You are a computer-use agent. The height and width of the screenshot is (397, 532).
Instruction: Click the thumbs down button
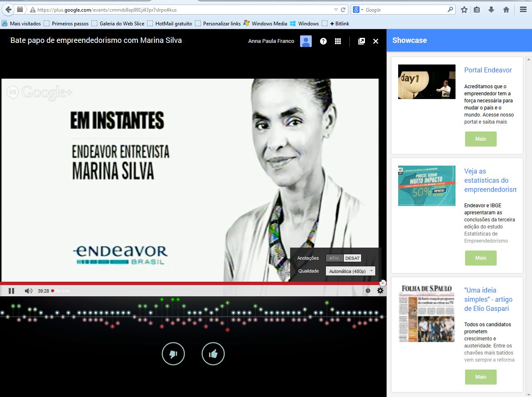173,354
